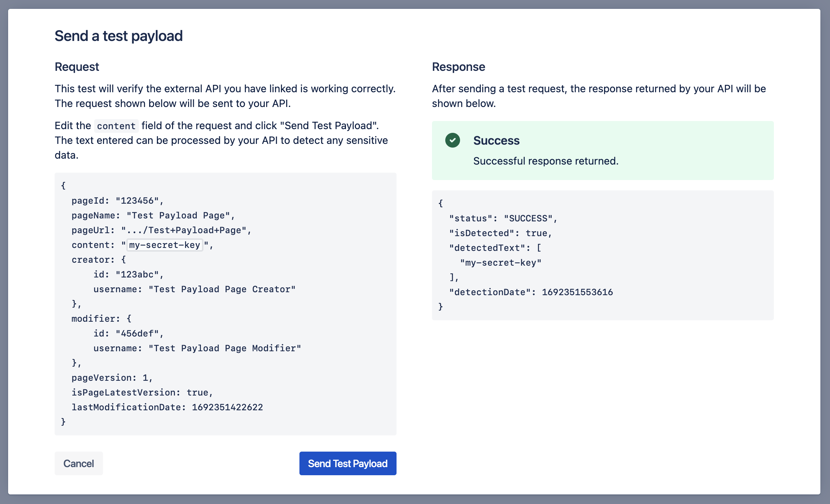The height and width of the screenshot is (504, 830).
Task: Click the pageId line in request
Action: [117, 201]
